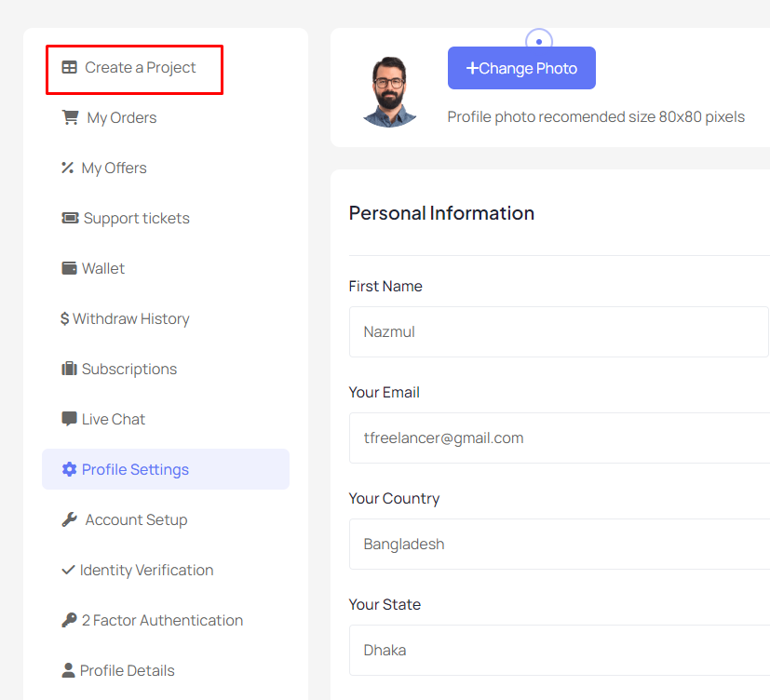
Task: Click the Change Photo button
Action: point(521,68)
